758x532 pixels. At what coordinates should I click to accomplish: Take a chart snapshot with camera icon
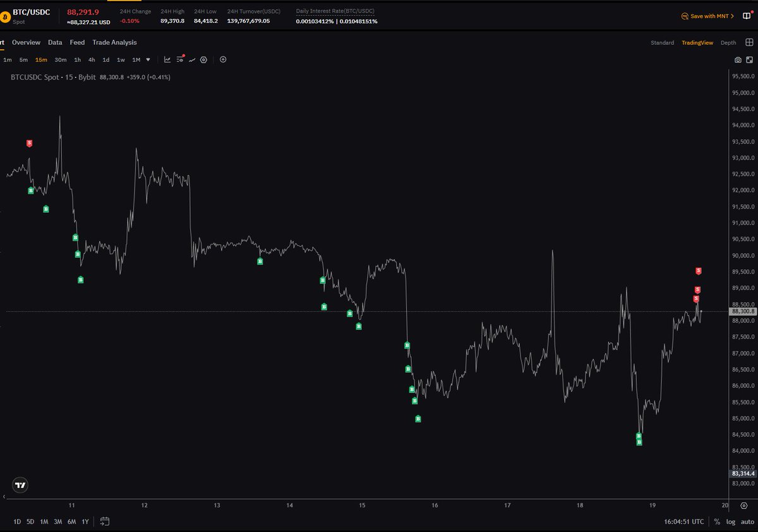pos(738,60)
